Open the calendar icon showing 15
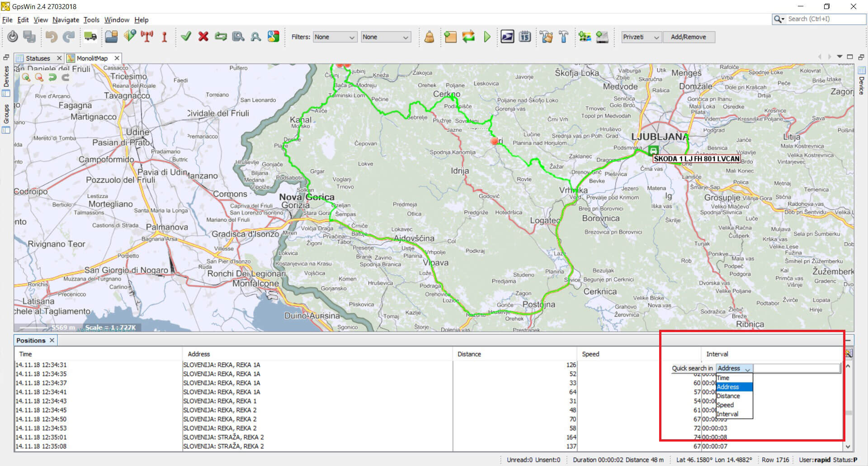This screenshot has height=466, width=868. (x=525, y=37)
